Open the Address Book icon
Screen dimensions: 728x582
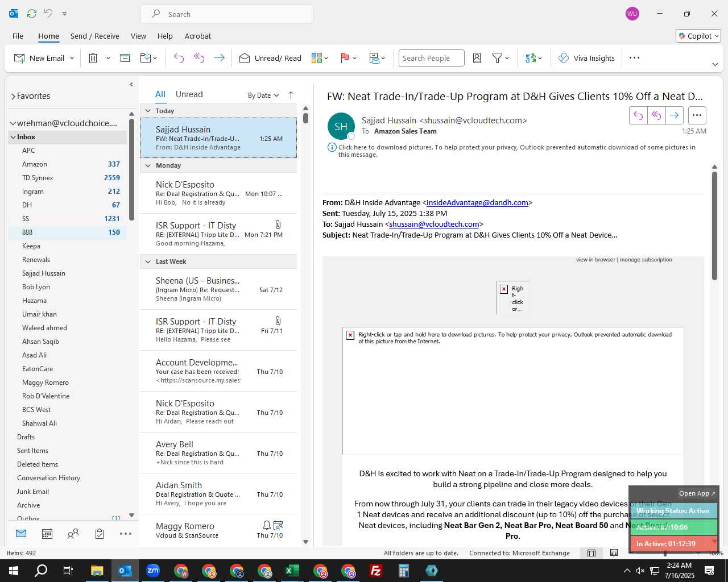click(x=477, y=58)
